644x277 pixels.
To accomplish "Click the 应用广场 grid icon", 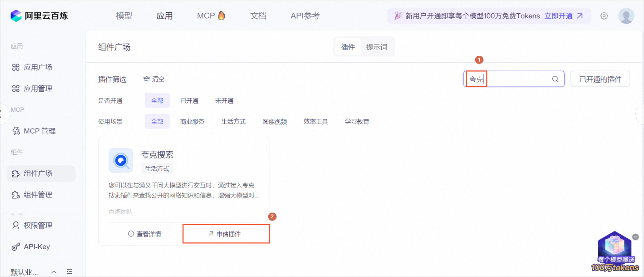I will (16, 67).
